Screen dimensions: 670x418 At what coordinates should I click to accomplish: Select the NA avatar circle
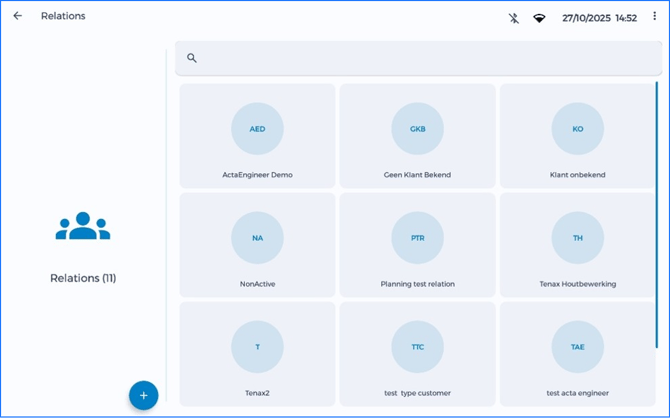pos(257,238)
